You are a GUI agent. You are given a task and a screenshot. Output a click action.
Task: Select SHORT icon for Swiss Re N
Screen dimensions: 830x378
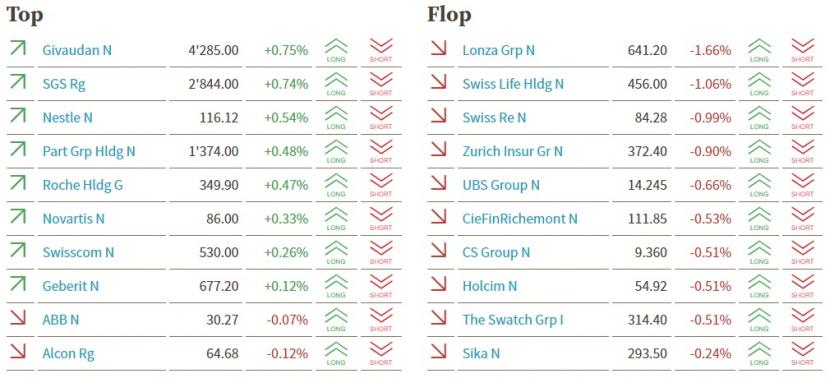(802, 118)
